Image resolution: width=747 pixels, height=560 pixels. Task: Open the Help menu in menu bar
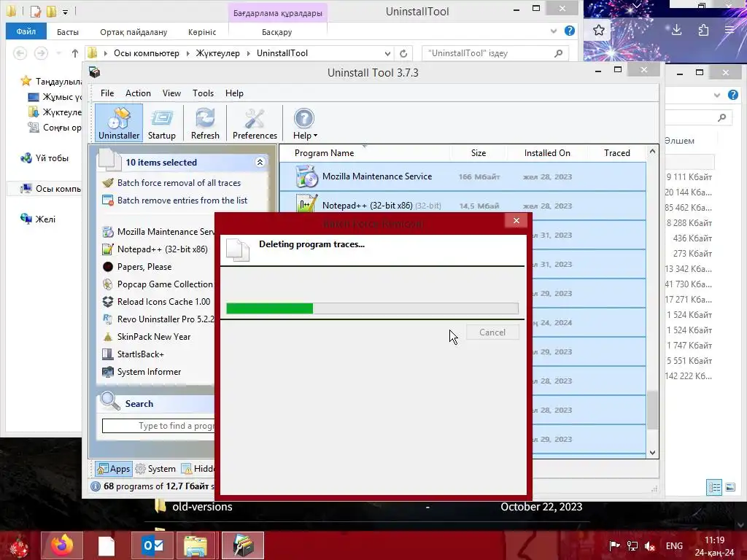tap(234, 93)
